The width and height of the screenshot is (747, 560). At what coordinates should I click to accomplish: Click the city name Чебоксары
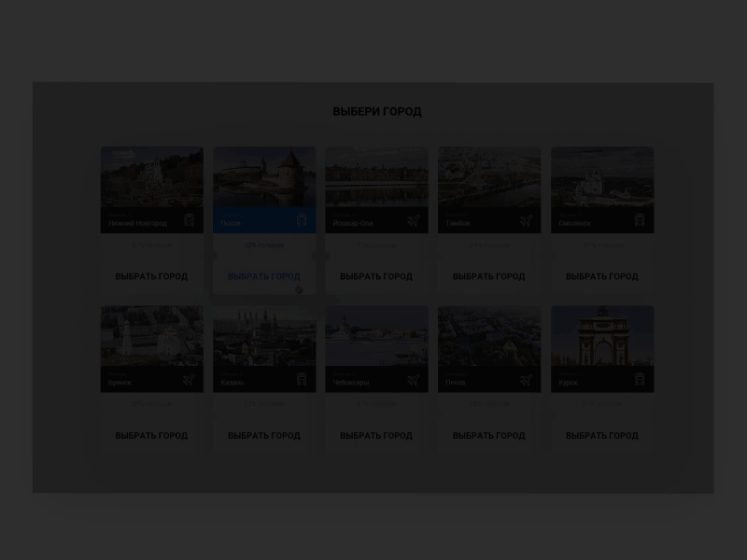(x=351, y=383)
